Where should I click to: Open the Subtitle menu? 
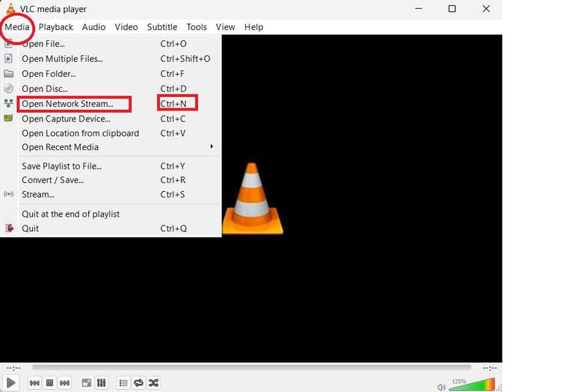coord(162,27)
